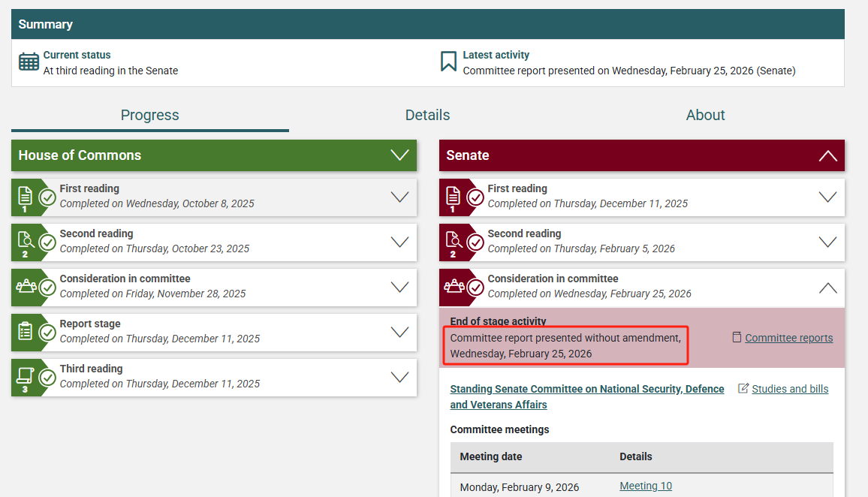Click the calendar icon beside Current status
The width and height of the screenshot is (868, 497).
(29, 62)
